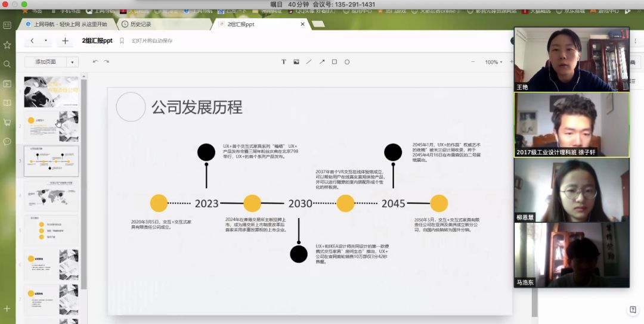Click the slide panel vertical scrollbar
Screen dimensions: 644x324
click(84, 179)
